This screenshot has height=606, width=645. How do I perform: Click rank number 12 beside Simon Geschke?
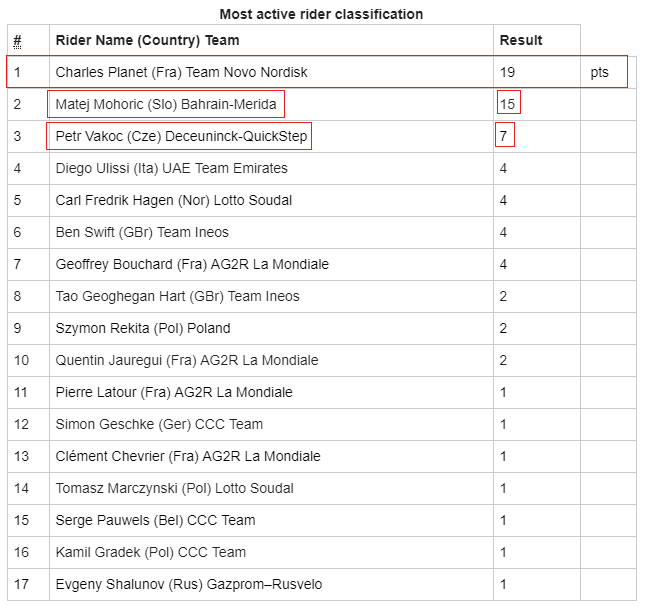point(21,424)
